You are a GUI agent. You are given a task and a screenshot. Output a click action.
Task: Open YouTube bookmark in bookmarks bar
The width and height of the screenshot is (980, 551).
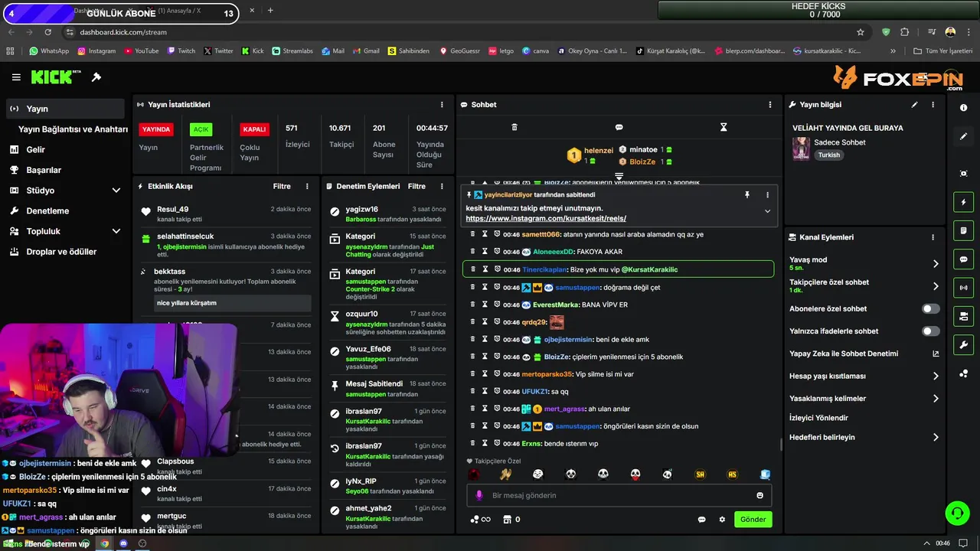140,51
